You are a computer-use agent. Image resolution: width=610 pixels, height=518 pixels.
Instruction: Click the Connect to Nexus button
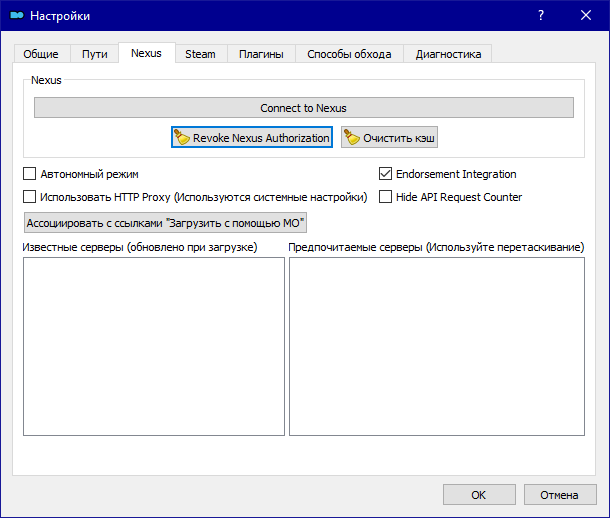tap(303, 108)
